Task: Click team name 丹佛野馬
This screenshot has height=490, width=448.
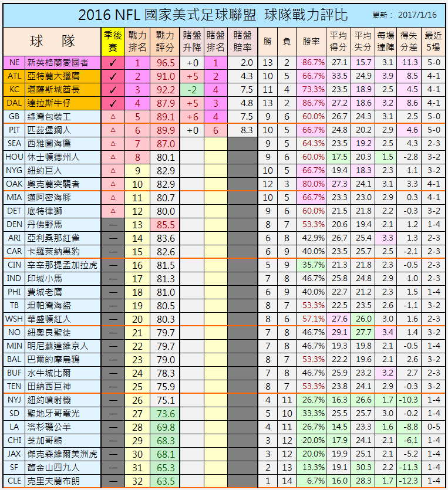Action: 45,224
